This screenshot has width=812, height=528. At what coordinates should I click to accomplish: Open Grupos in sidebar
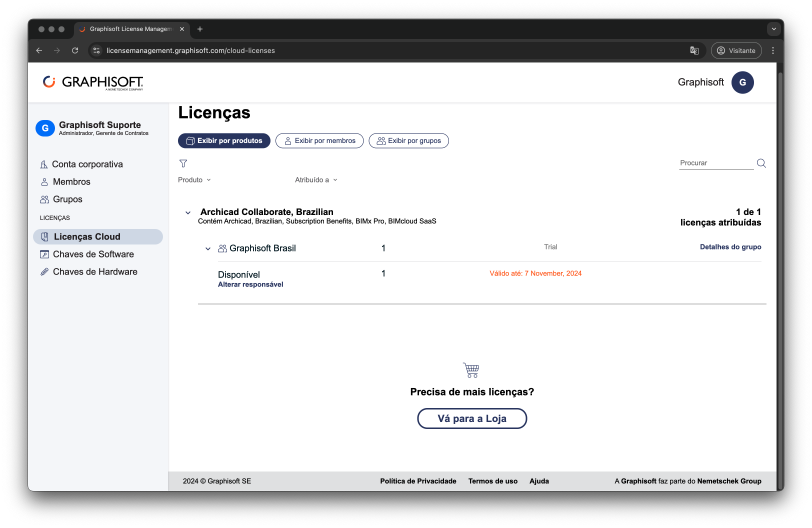pos(61,199)
